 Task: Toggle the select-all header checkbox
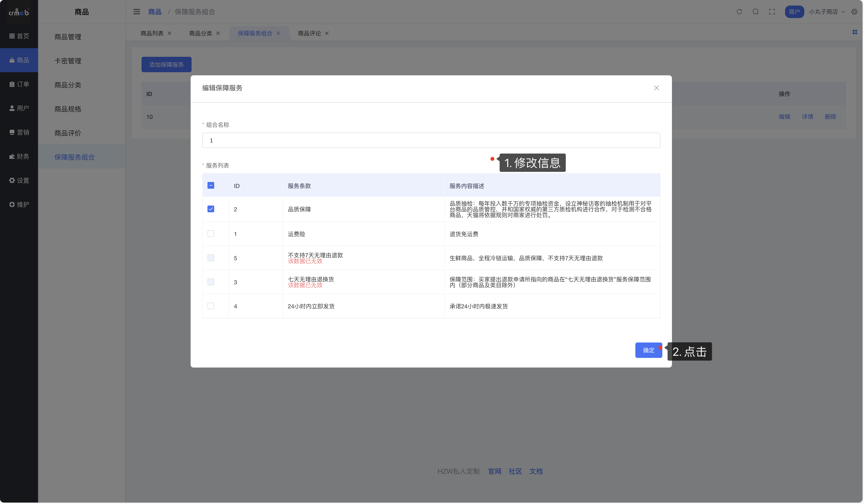[211, 186]
